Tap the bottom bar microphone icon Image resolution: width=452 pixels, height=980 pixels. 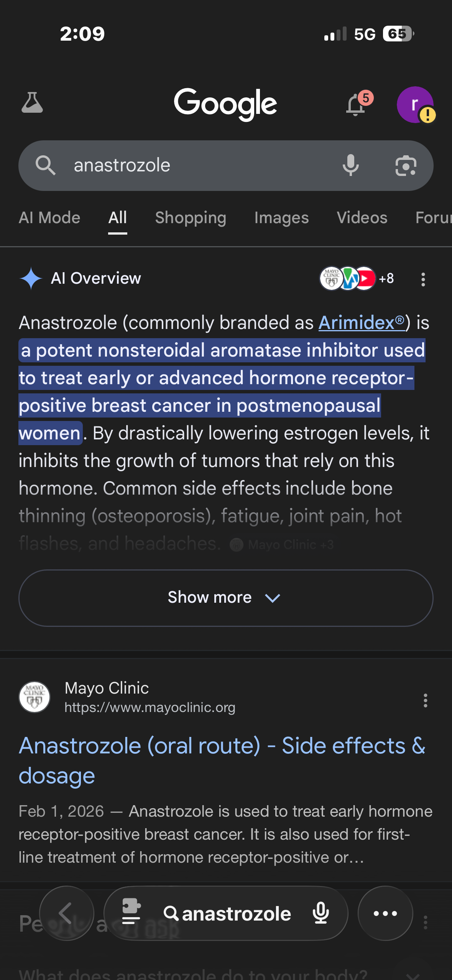click(x=321, y=913)
